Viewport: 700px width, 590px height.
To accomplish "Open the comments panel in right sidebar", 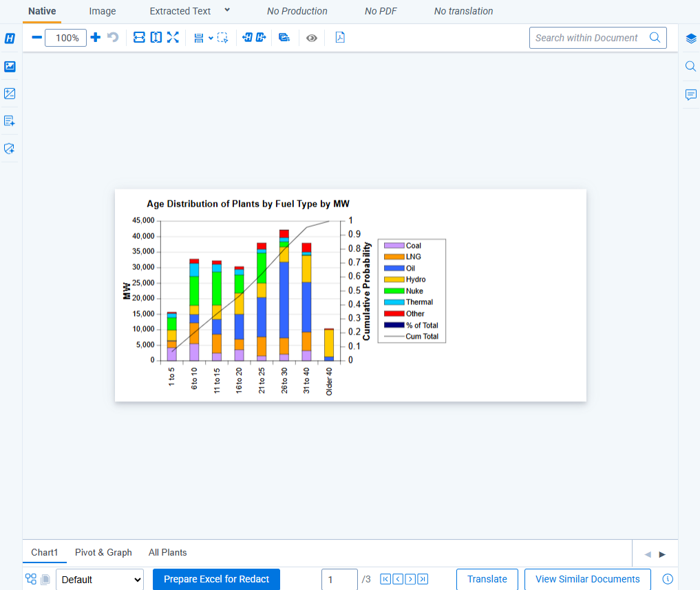I will (690, 95).
